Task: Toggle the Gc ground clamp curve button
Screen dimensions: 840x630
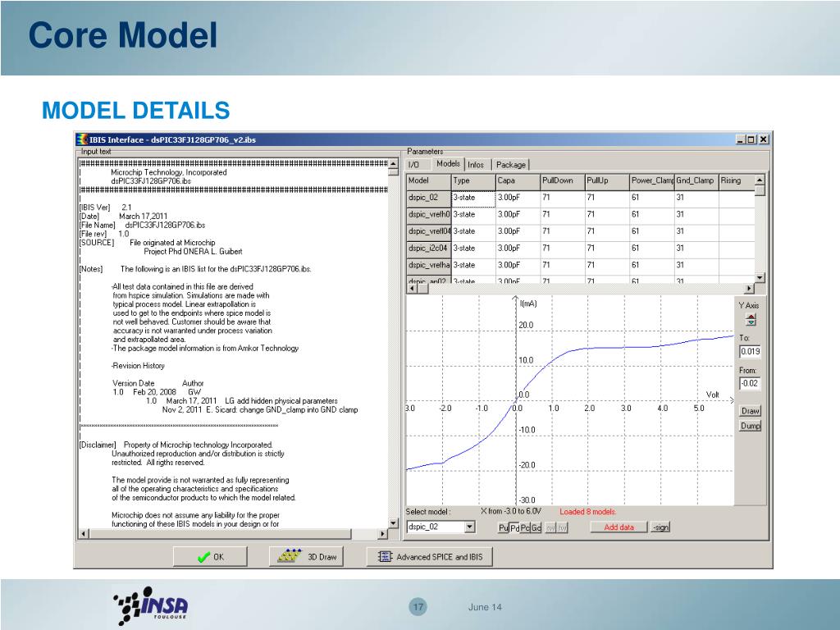Action: coord(536,527)
